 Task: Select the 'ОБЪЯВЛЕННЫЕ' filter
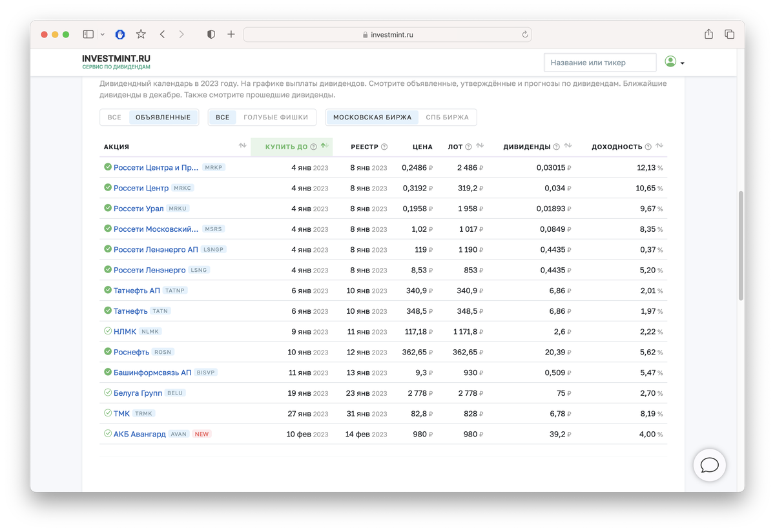pos(163,118)
